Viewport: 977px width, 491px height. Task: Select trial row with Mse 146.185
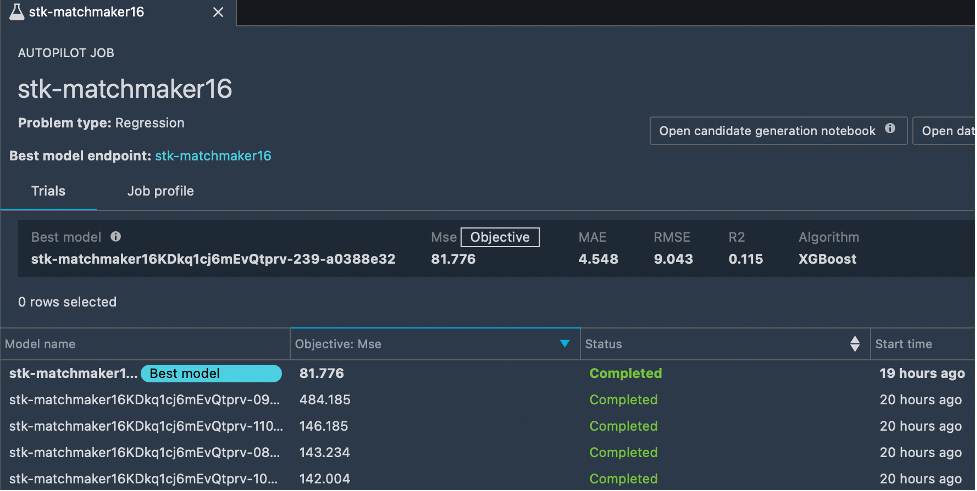click(488, 426)
